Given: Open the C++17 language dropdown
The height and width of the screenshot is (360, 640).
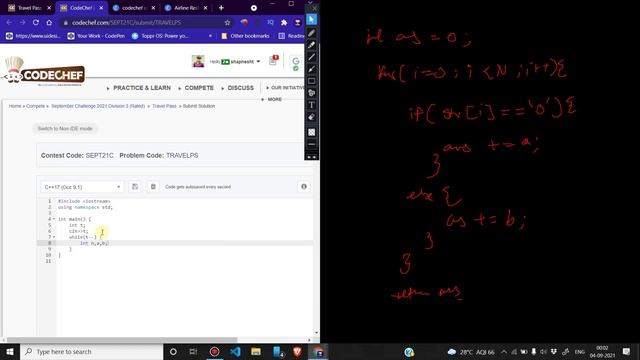Looking at the screenshot, I should [82, 187].
